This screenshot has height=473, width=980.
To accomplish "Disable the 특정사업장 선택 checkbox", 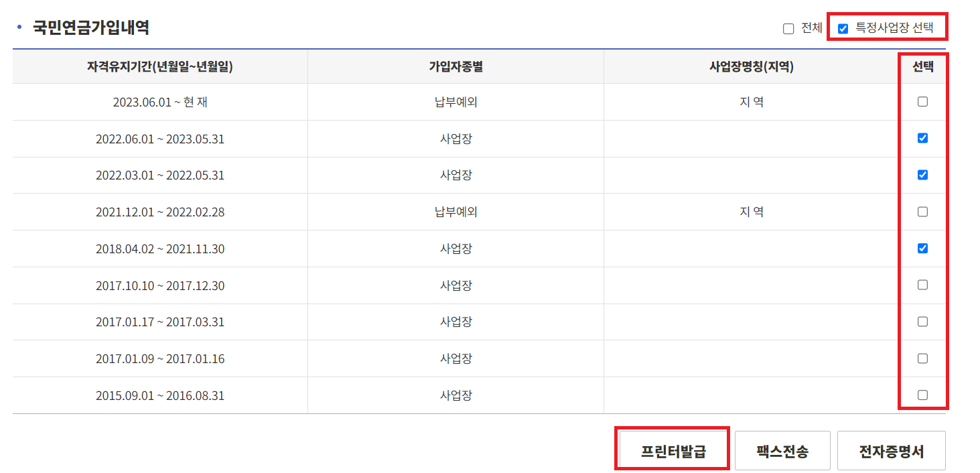I will pos(841,27).
